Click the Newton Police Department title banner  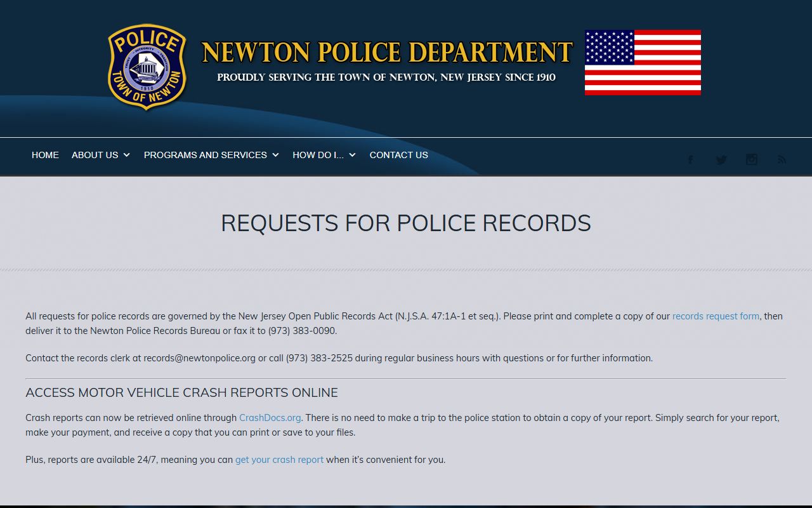coord(387,53)
